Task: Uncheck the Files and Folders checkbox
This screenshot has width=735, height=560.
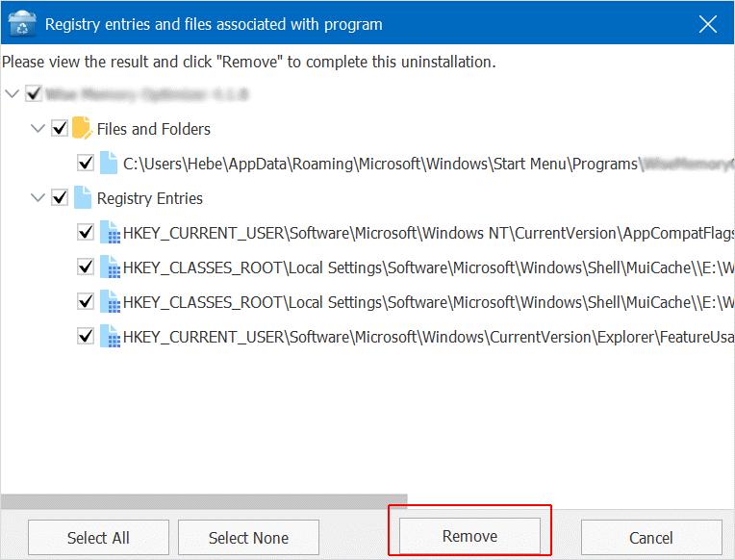Action: point(60,128)
